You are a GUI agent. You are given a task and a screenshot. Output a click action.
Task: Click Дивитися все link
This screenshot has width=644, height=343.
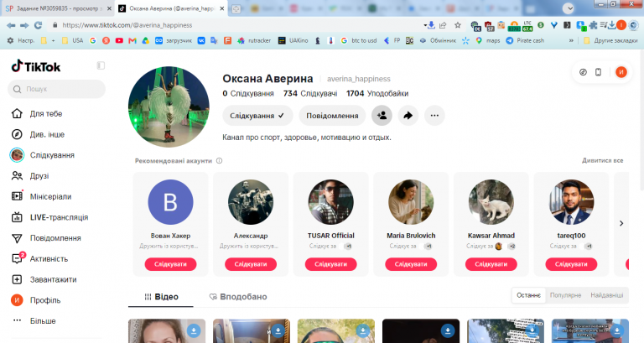[603, 160]
